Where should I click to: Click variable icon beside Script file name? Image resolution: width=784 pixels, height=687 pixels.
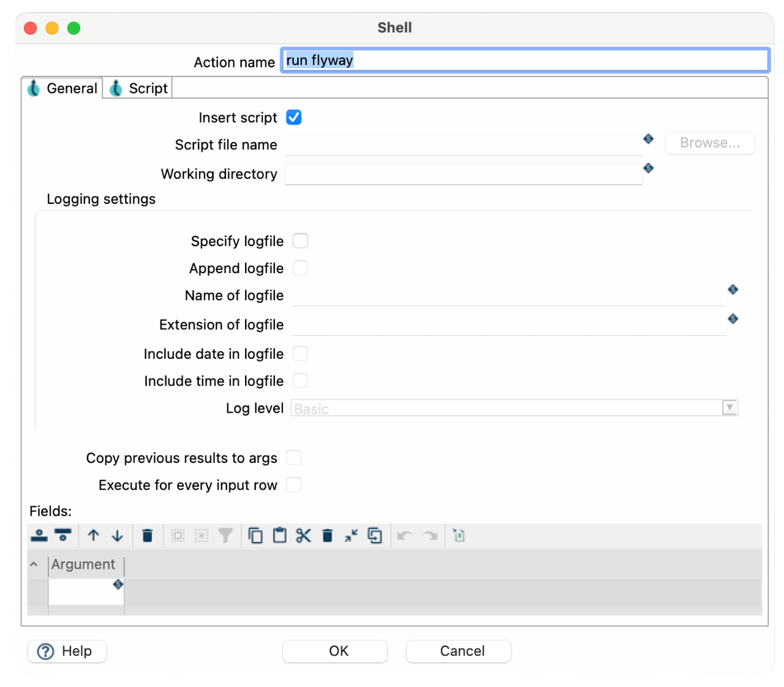point(649,139)
